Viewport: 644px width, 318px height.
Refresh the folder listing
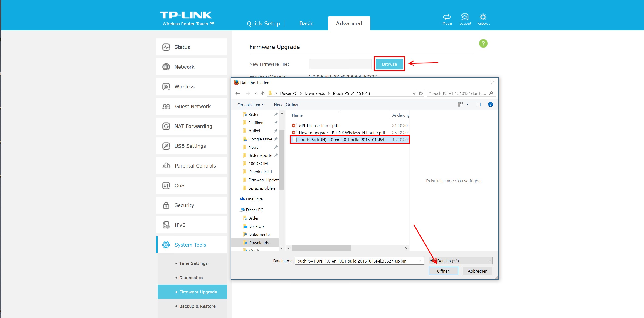[x=421, y=93]
